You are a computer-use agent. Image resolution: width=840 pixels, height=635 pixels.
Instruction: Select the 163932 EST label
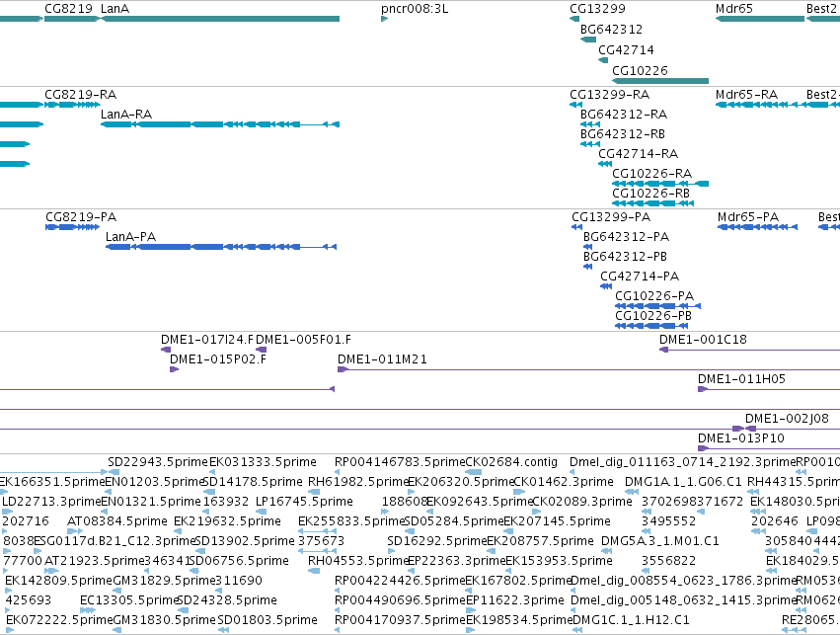click(225, 502)
